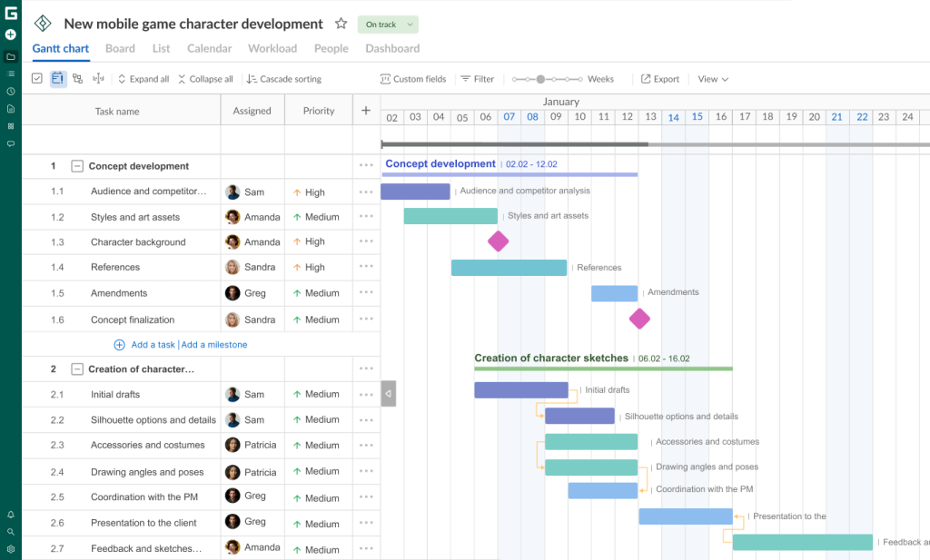This screenshot has height=560, width=930.
Task: Open the View dropdown
Action: (711, 79)
